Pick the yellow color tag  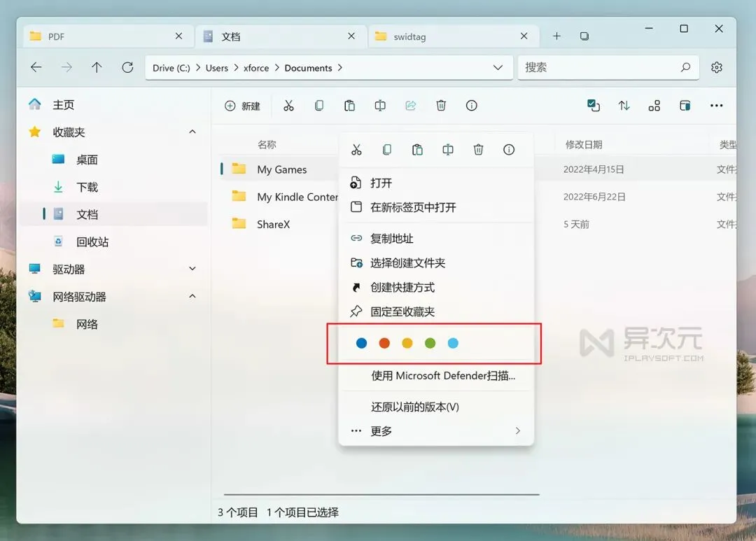[407, 343]
